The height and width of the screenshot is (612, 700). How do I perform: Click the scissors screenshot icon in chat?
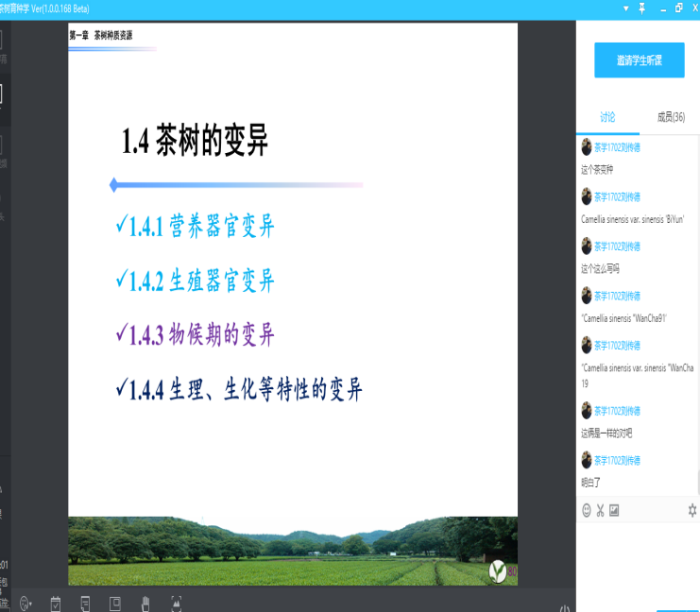coord(600,510)
